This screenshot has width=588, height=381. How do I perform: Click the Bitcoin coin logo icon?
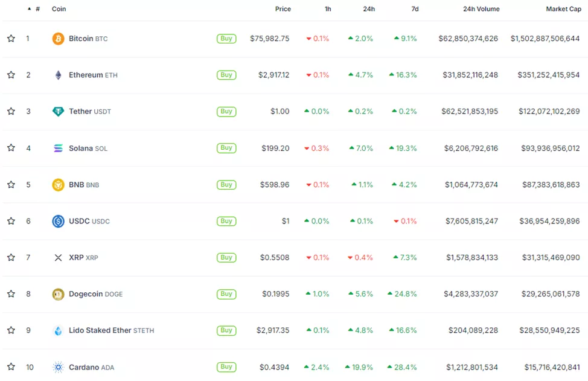pos(58,39)
